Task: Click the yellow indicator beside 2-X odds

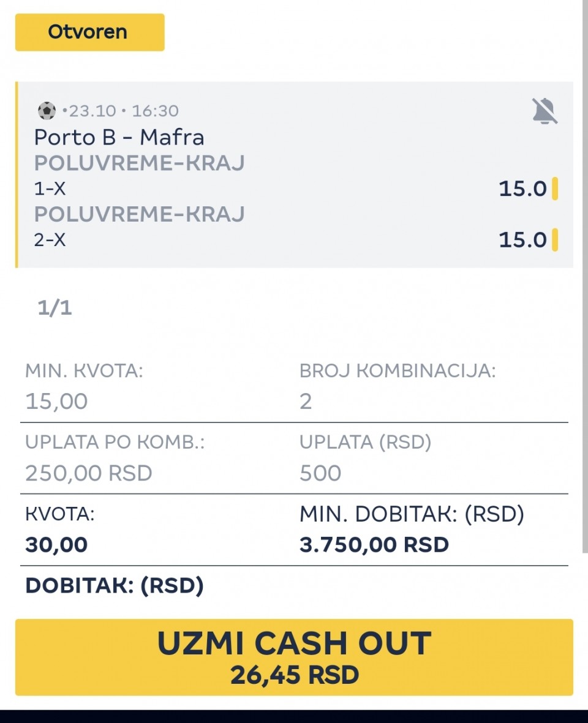Action: 555,239
